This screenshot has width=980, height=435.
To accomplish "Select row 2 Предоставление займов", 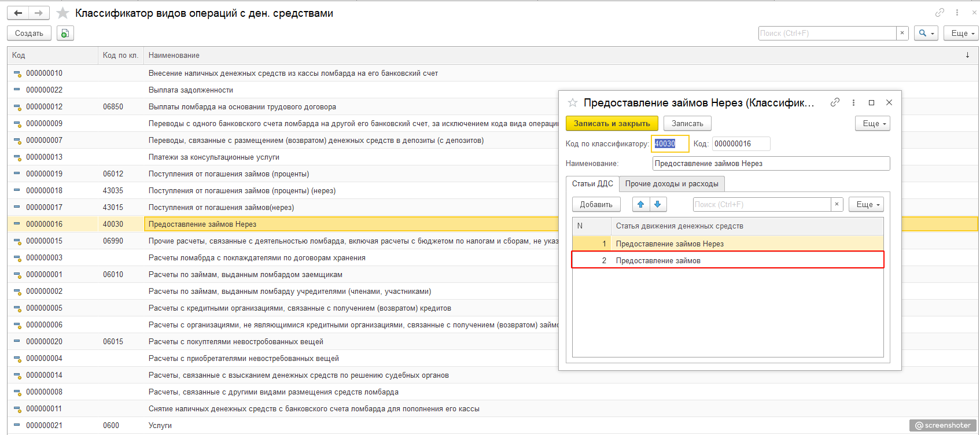I will coord(728,260).
